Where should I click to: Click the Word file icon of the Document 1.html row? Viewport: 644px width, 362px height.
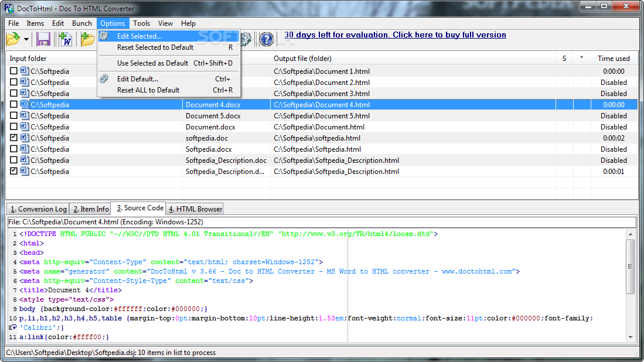[24, 71]
